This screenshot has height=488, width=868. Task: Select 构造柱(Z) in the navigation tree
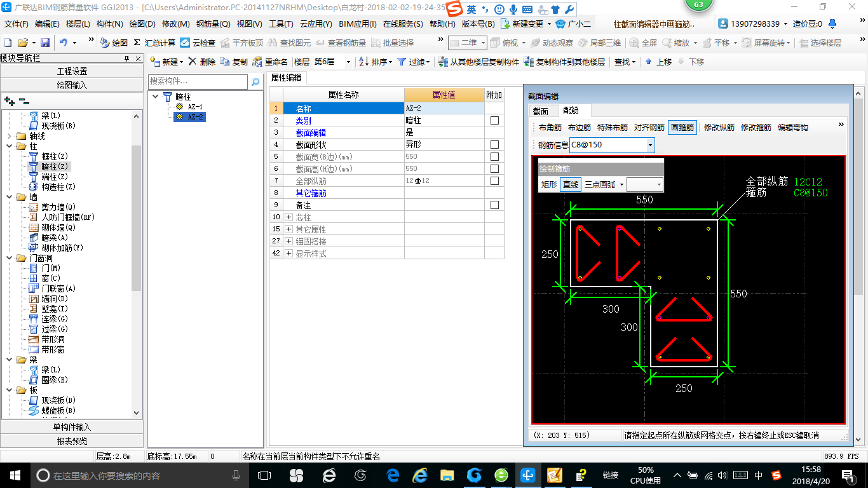point(58,187)
